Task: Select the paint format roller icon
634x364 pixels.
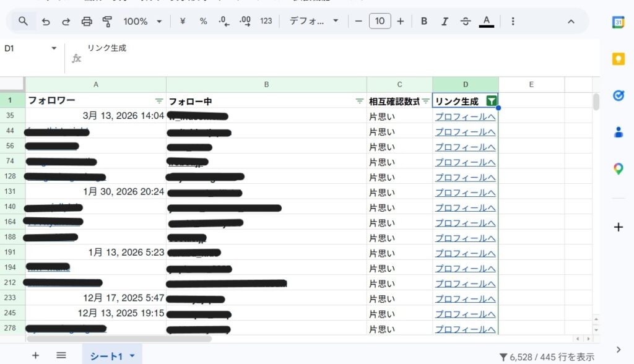Action: click(107, 21)
